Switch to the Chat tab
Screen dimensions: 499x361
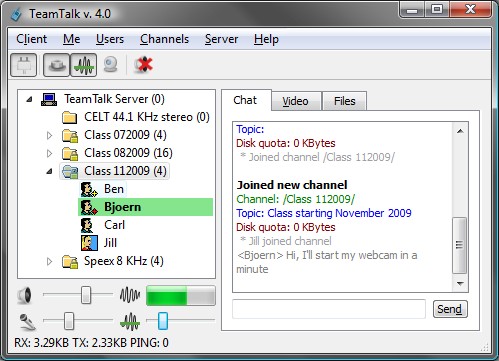click(x=245, y=100)
